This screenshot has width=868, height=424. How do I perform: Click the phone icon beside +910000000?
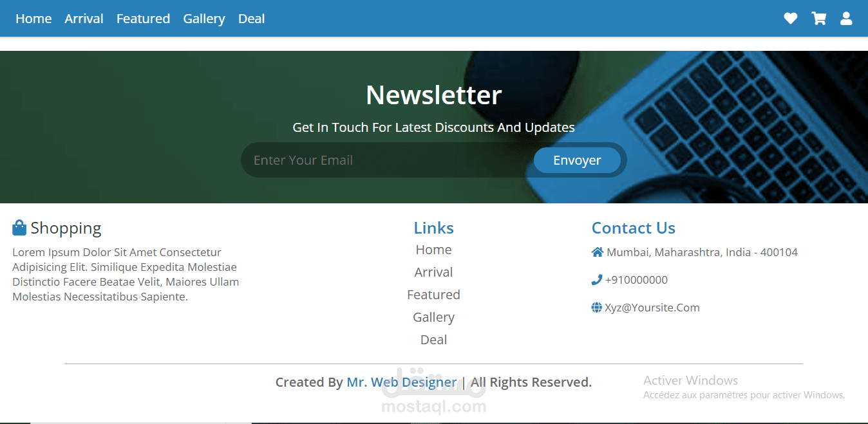coord(596,280)
